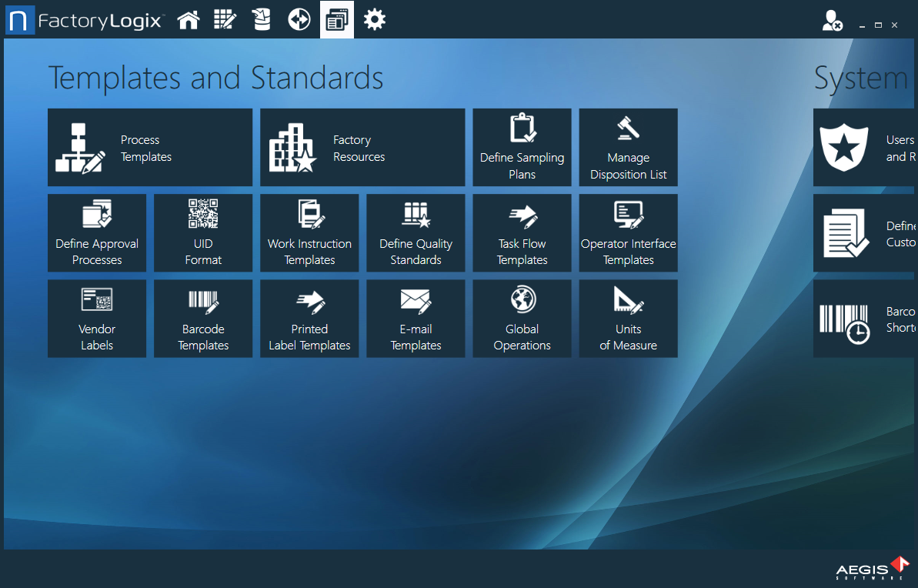This screenshot has width=918, height=588.
Task: Click Define Quality Standards tile
Action: pyautogui.click(x=416, y=233)
